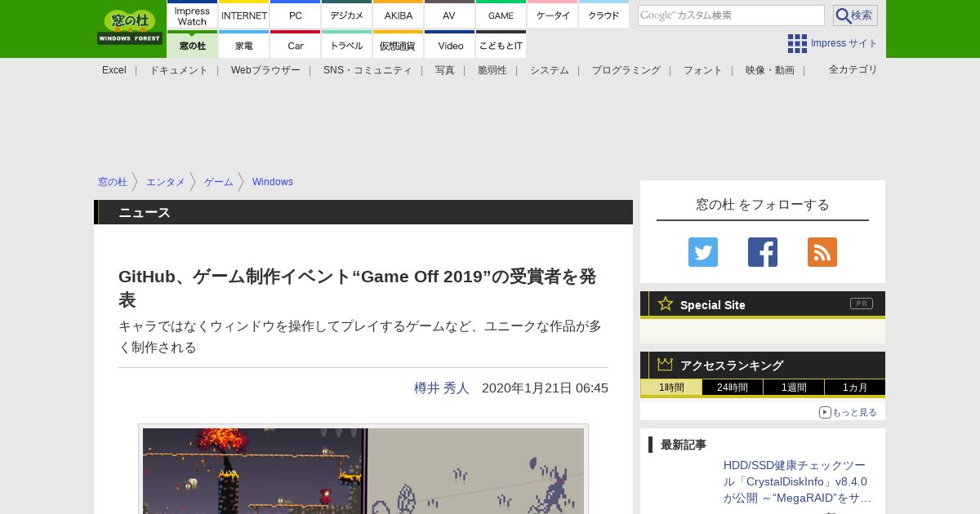Click the 窓の杜 Windows Forest logo
980x514 pixels.
(x=130, y=27)
